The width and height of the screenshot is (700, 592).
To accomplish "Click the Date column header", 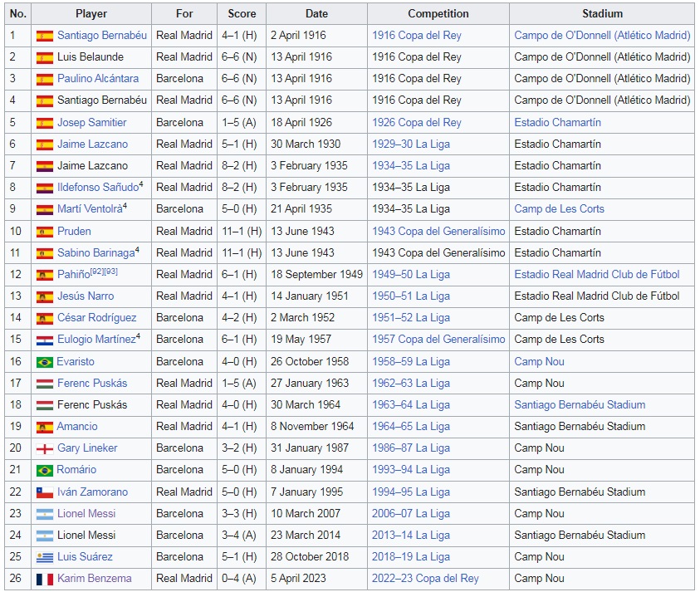I will 316,14.
